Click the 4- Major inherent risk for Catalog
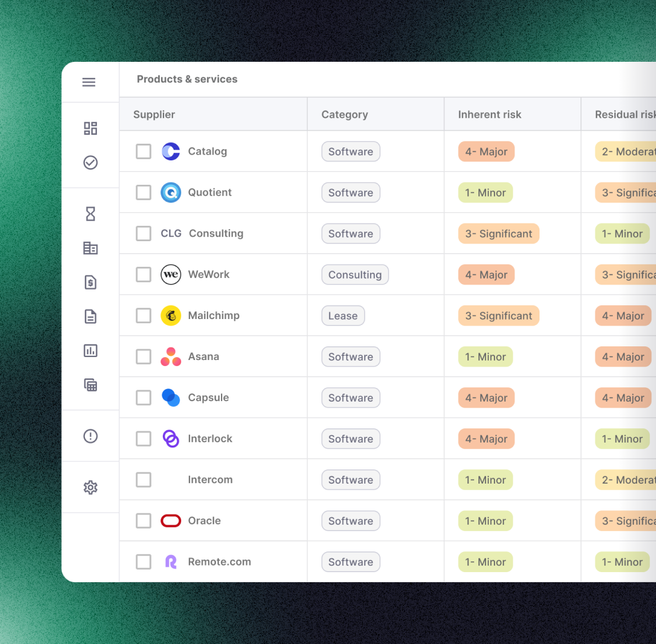This screenshot has height=644, width=656. click(x=486, y=151)
